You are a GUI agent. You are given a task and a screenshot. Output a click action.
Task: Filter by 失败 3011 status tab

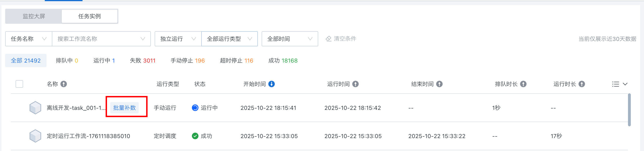tap(143, 61)
